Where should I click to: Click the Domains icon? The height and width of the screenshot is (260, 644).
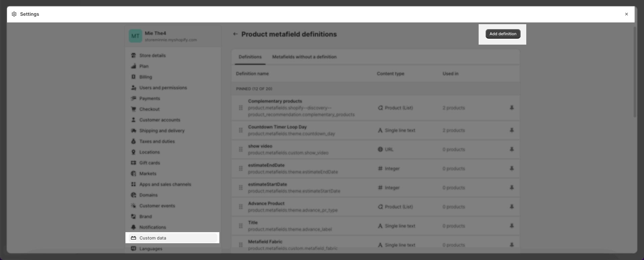tap(133, 195)
